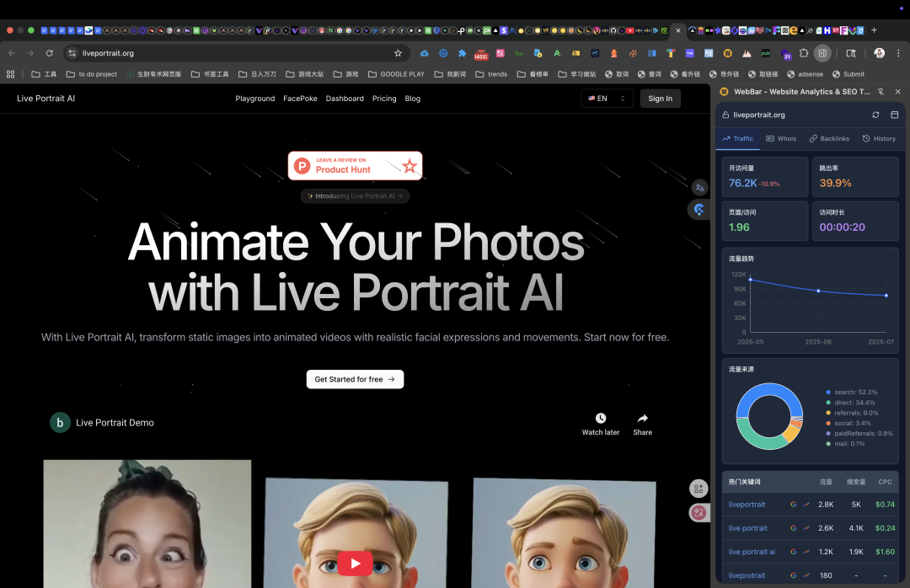Open the GOOGLE PLAY bookmarks folder
This screenshot has height=588, width=910.
pos(396,74)
